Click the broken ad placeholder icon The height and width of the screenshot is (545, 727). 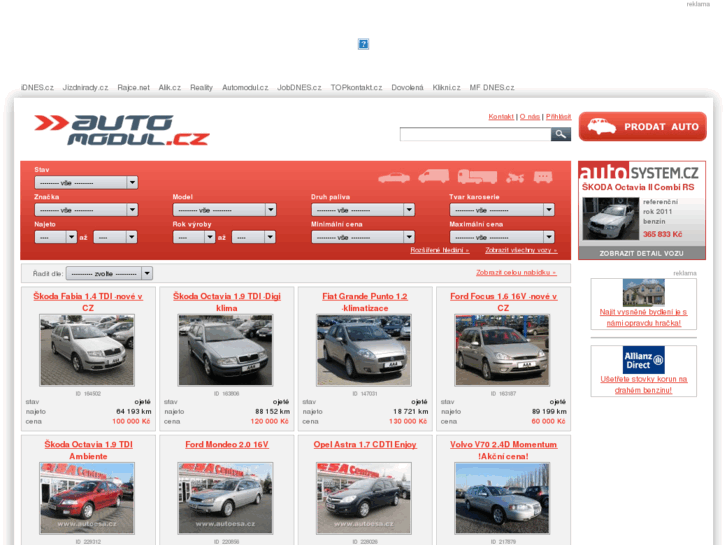point(364,44)
